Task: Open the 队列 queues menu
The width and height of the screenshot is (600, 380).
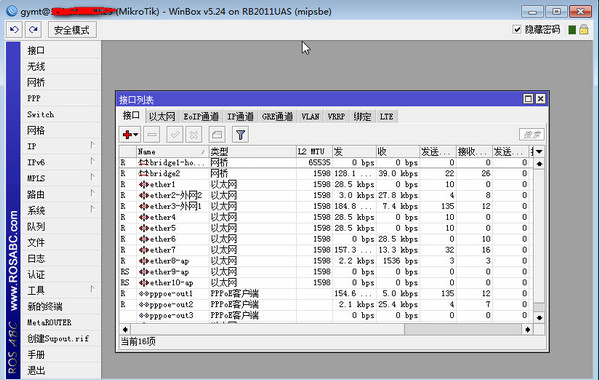Action: (x=61, y=227)
